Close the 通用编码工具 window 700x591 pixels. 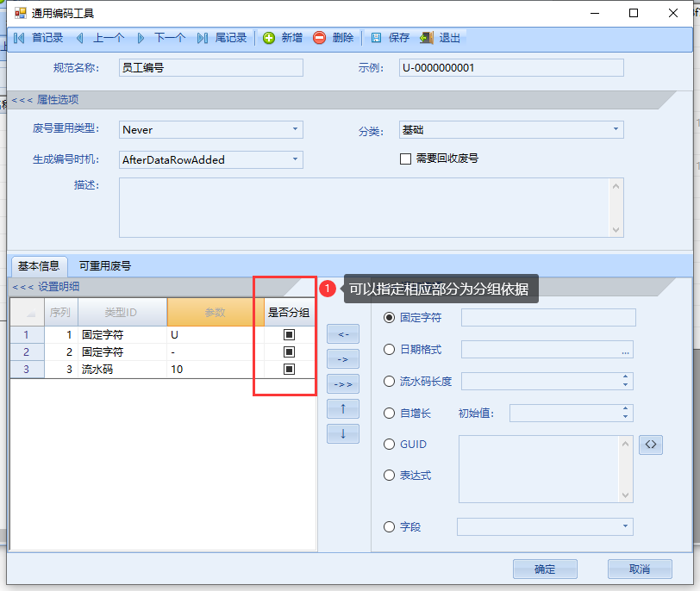[x=673, y=14]
